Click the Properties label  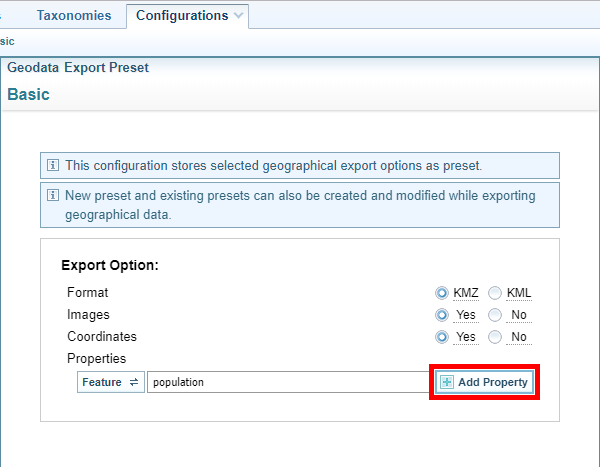[x=97, y=359]
